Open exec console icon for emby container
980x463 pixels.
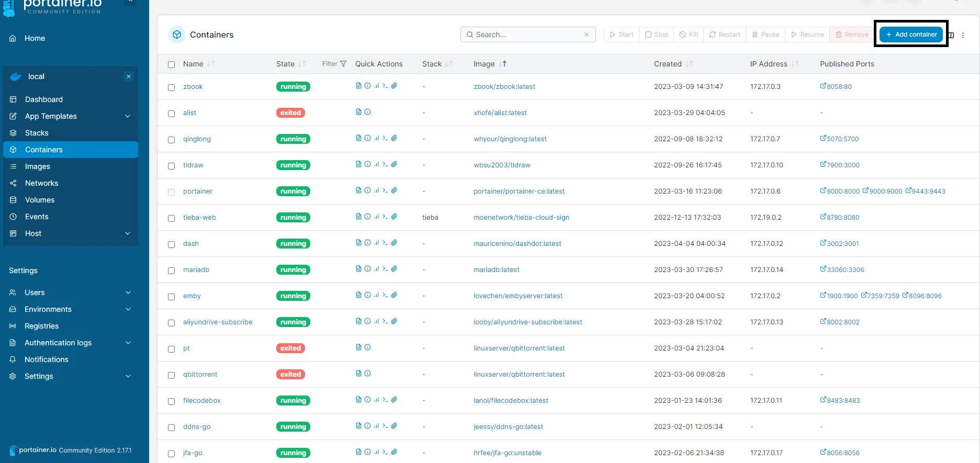point(385,295)
